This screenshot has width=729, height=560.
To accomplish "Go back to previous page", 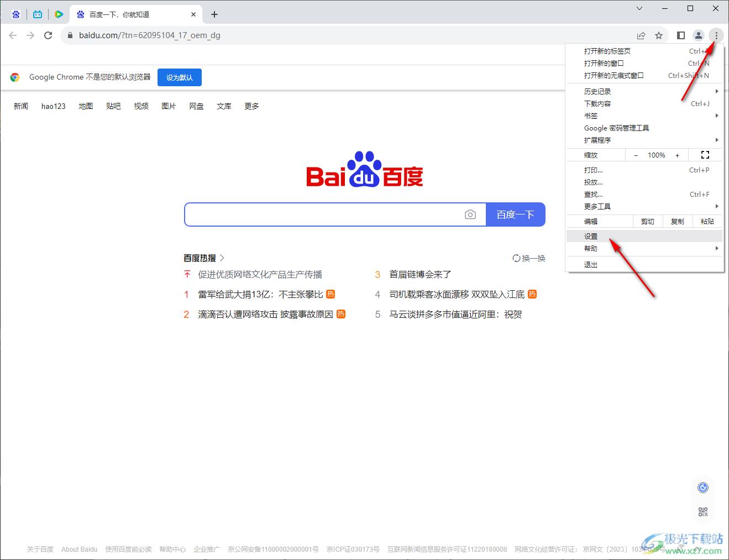I will pos(13,35).
